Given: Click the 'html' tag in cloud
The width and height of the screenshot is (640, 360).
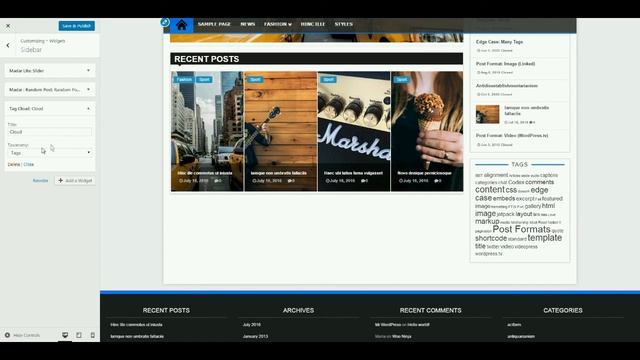Looking at the screenshot, I should tap(548, 206).
